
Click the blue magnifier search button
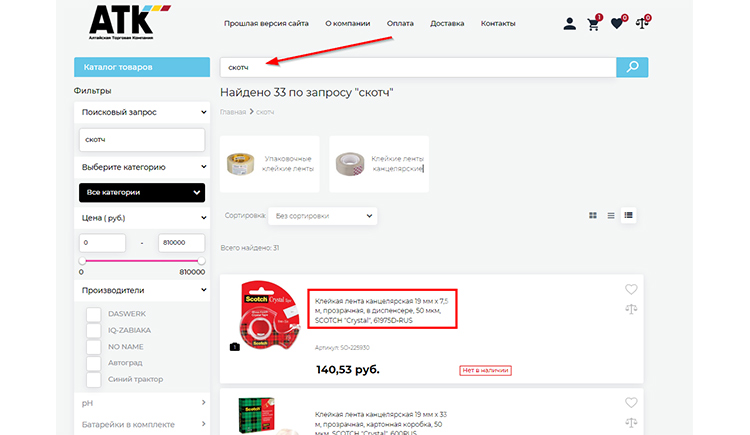click(632, 67)
